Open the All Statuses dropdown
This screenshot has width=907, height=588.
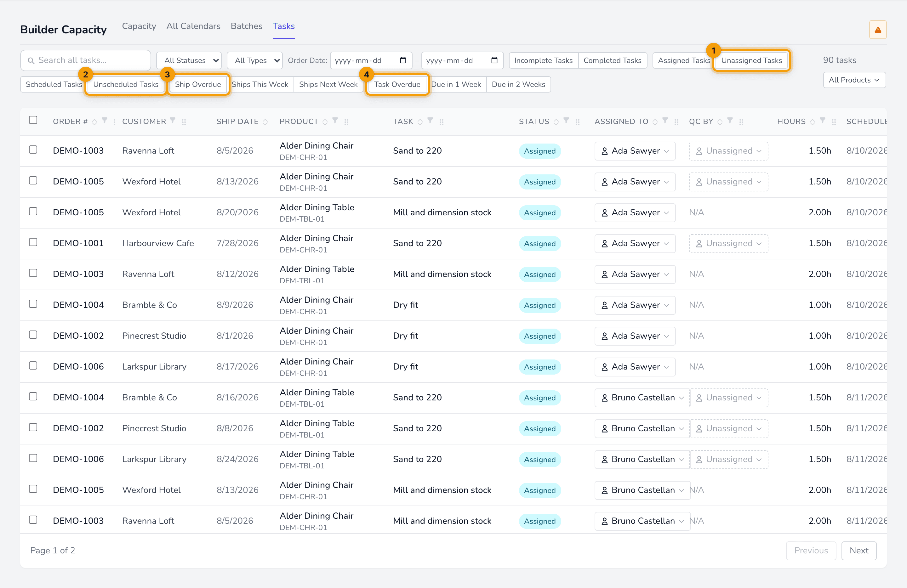pos(189,60)
